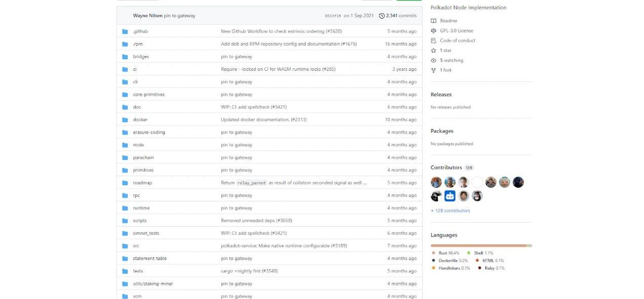644x299 pixels.
Task: Click the folder icon beside statement-table
Action: point(125,259)
